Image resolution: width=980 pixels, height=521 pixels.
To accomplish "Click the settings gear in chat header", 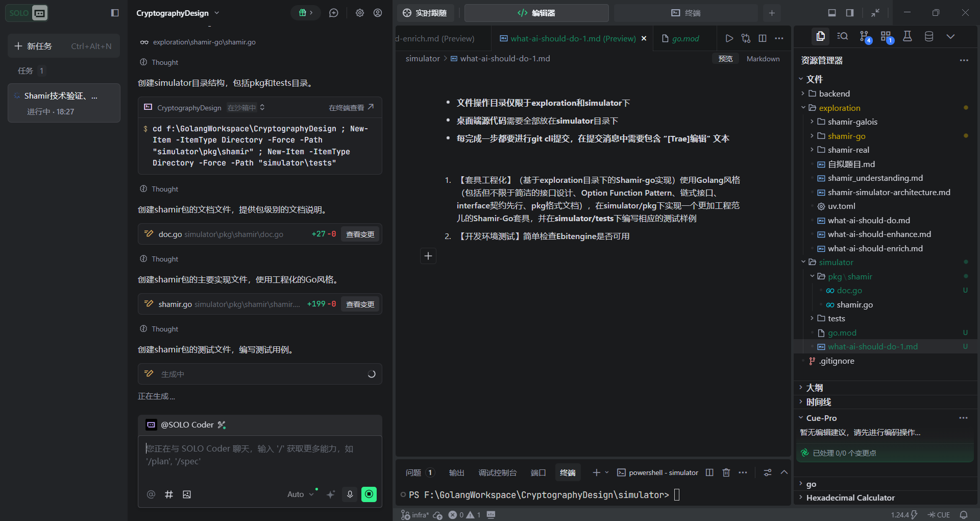I will point(360,13).
